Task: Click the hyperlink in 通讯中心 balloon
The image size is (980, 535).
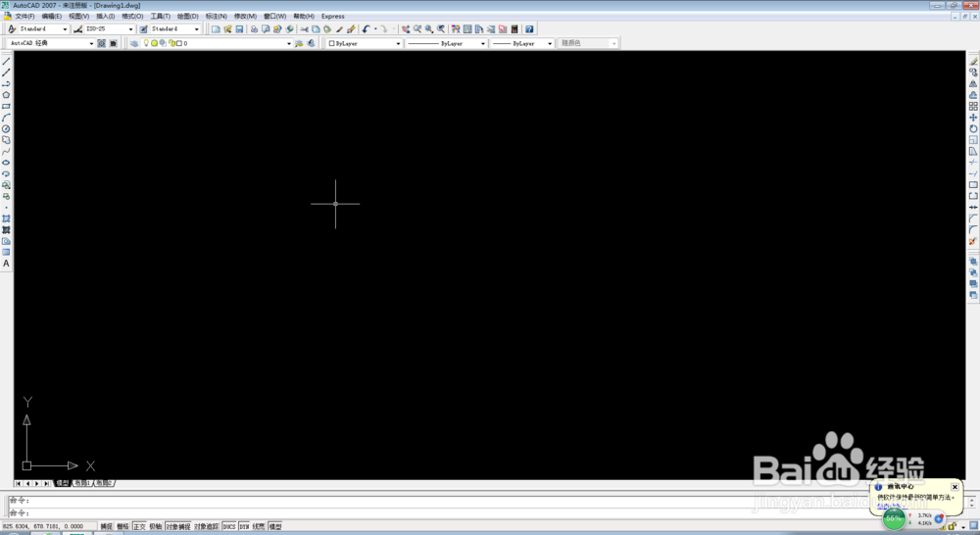Action: pos(890,505)
